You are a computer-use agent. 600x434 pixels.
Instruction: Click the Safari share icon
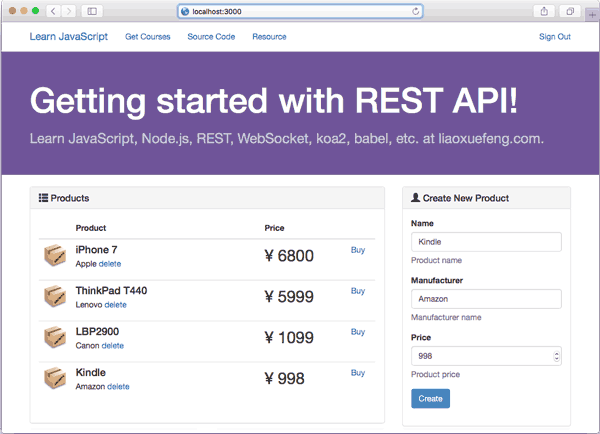(544, 10)
